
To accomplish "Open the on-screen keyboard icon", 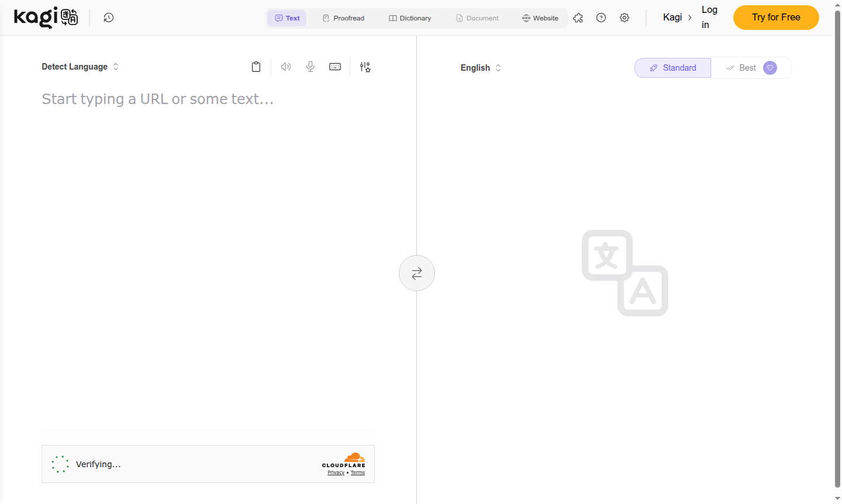I will pyautogui.click(x=334, y=66).
